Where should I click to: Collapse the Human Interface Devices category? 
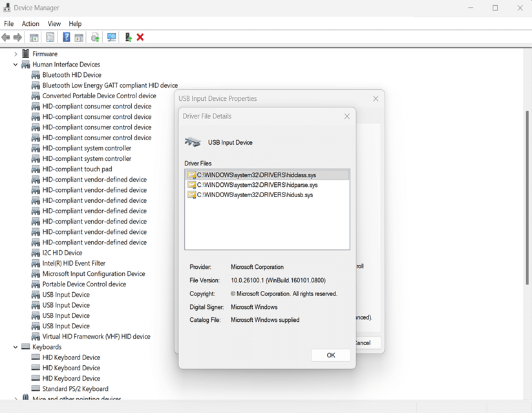coord(16,65)
